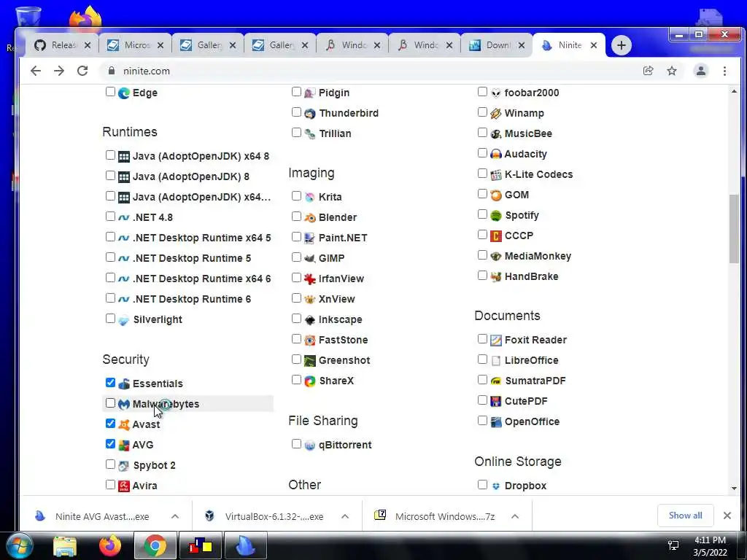Click the Foxit Reader icon
This screenshot has width=747, height=560.
(x=496, y=340)
